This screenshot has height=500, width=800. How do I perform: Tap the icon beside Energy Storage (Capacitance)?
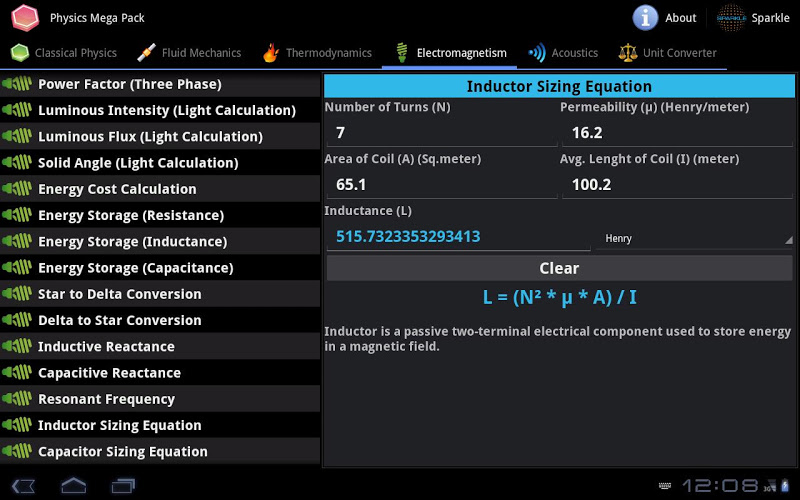coord(17,267)
